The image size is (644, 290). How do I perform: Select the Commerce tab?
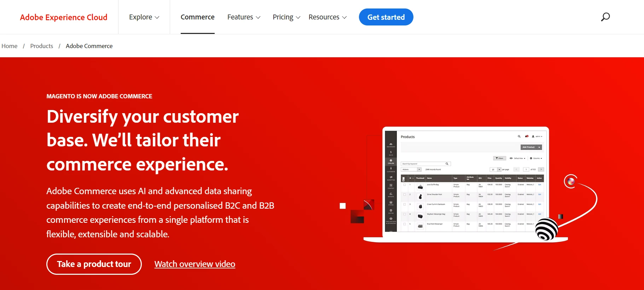[x=197, y=17]
